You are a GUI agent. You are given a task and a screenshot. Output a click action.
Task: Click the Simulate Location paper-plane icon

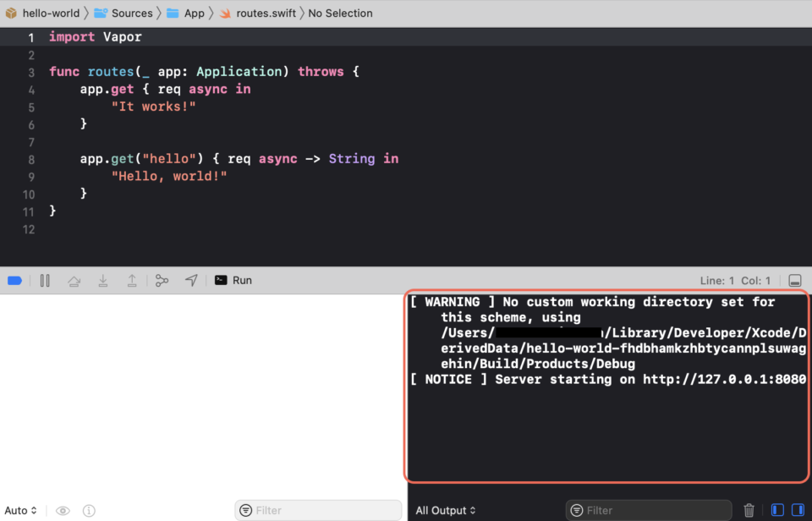(x=190, y=280)
